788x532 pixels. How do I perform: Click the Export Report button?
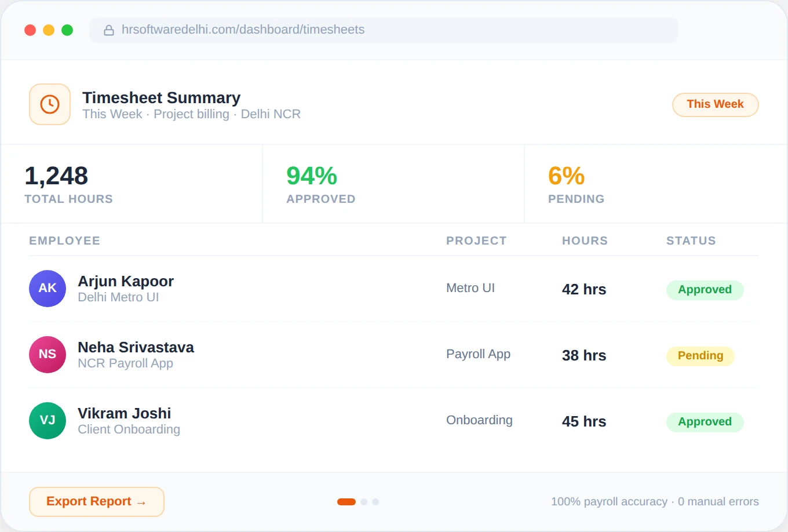pos(96,501)
